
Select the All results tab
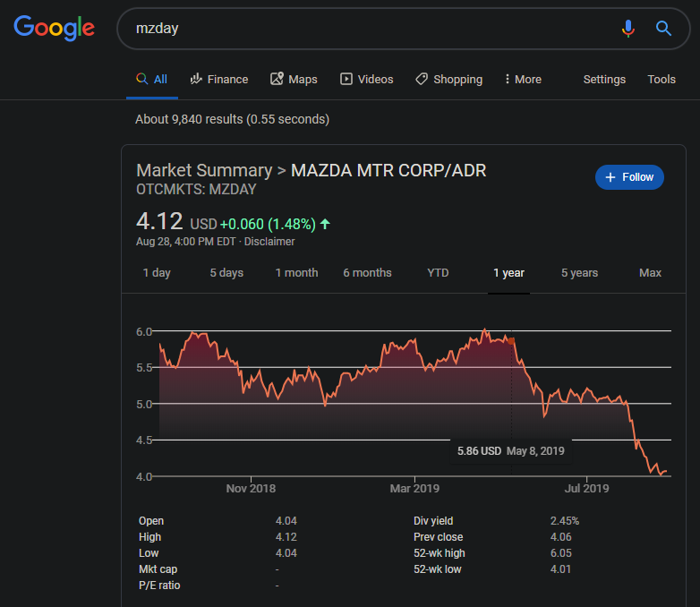[152, 80]
